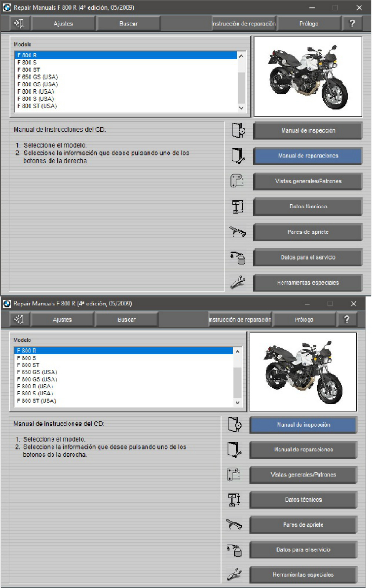Click motorcycle image in upper window

[x=308, y=77]
